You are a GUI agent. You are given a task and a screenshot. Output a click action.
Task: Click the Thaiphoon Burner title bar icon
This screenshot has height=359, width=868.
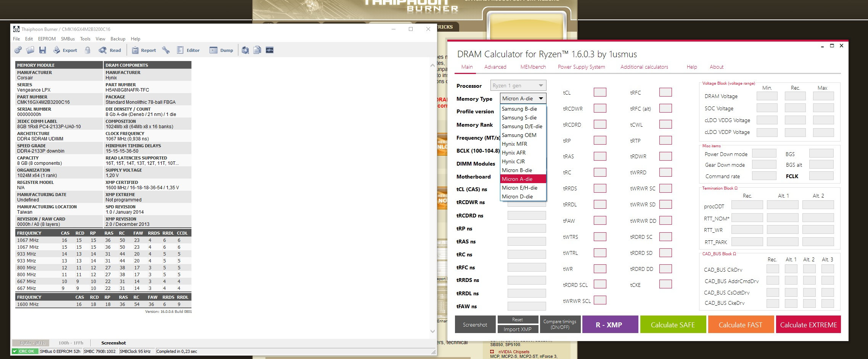tap(16, 29)
